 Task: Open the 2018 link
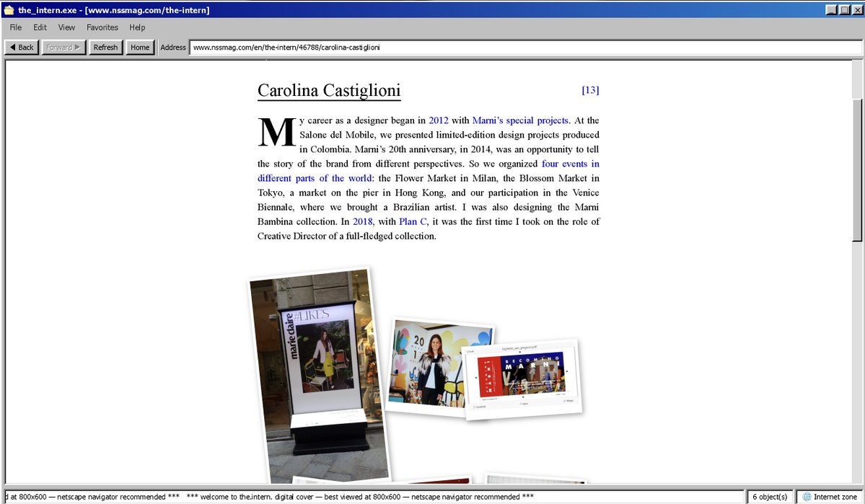click(362, 221)
